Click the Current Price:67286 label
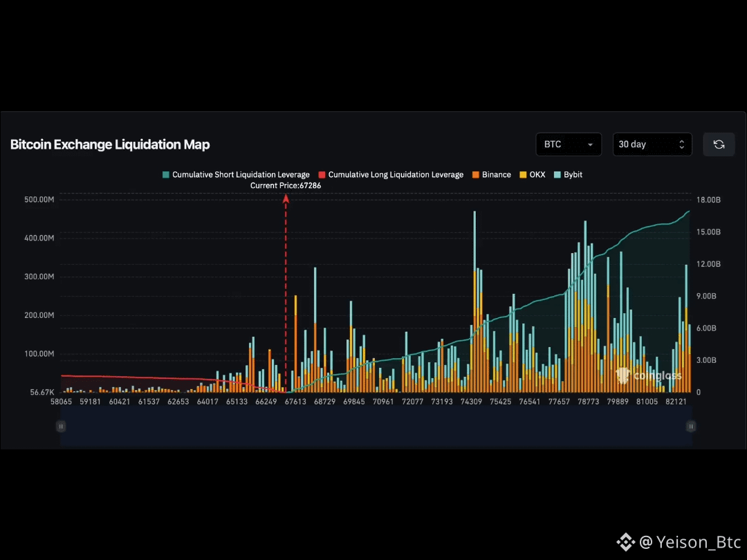 pos(286,186)
